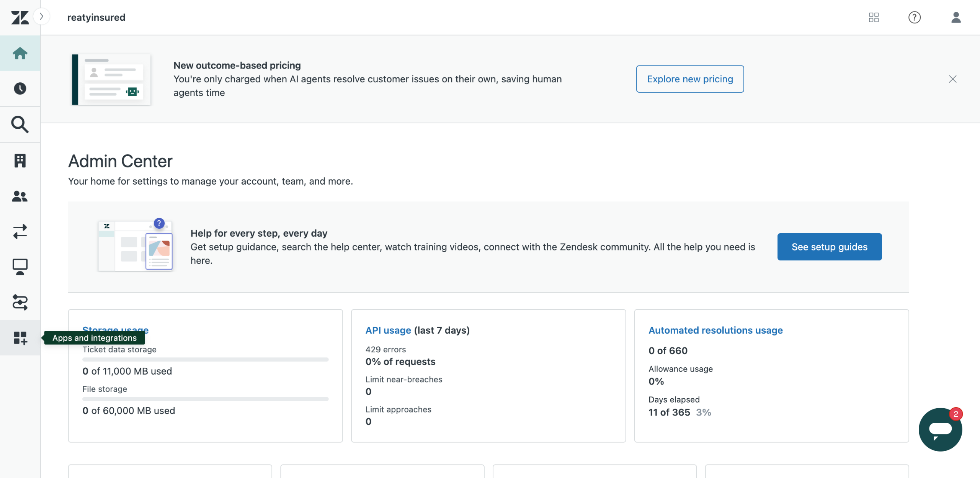Click the reatyinsured account name
Image resolution: width=980 pixels, height=478 pixels.
(96, 17)
